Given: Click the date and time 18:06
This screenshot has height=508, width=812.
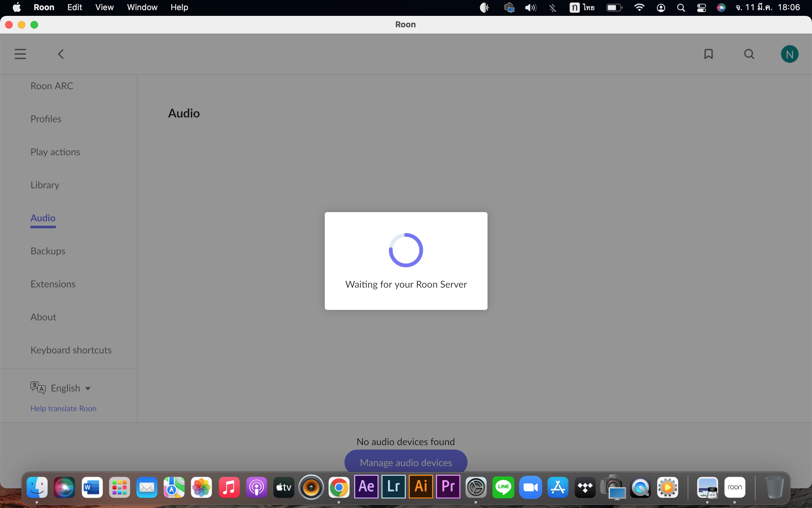Looking at the screenshot, I should click(x=768, y=7).
